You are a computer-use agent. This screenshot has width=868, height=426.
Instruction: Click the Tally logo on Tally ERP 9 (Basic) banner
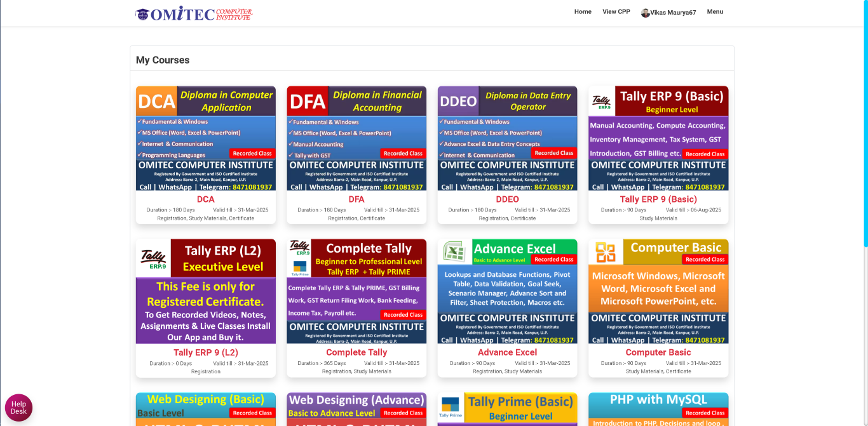(601, 102)
